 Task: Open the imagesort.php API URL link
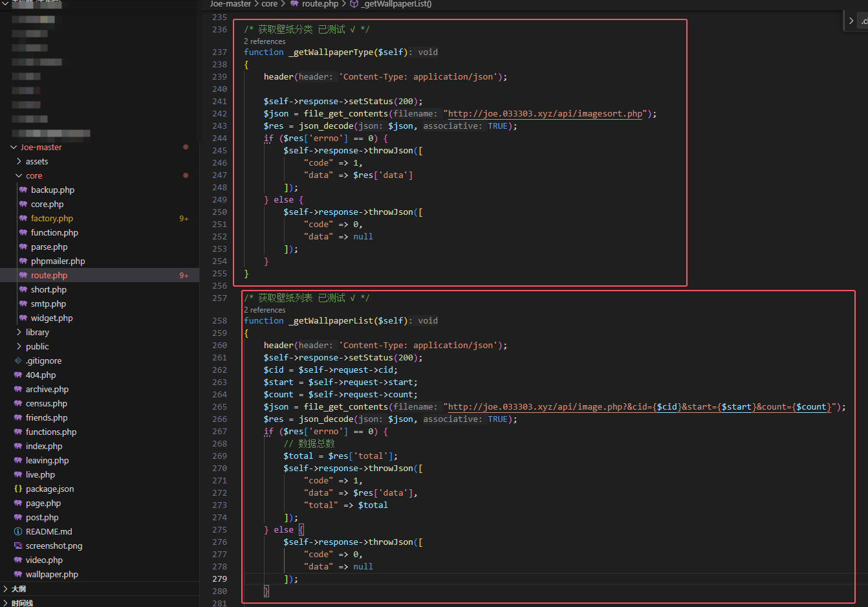(545, 114)
